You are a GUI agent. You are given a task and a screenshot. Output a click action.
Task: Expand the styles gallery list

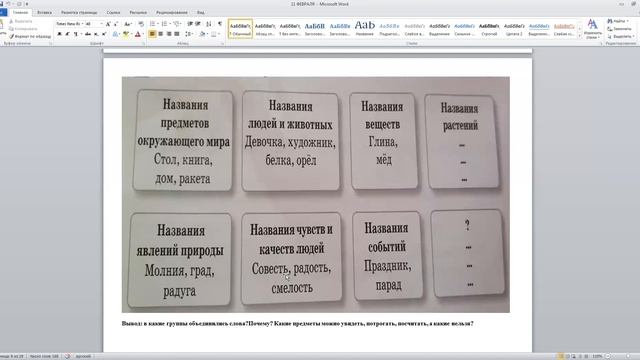click(x=580, y=36)
